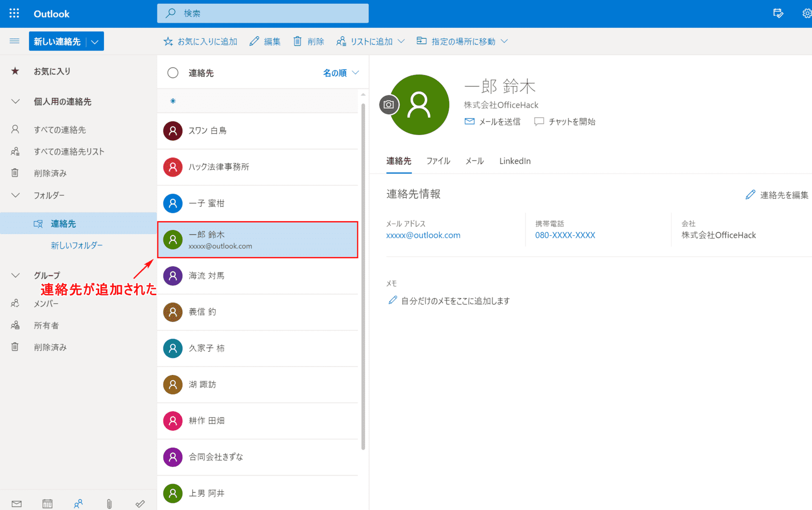812x510 pixels.
Task: Switch to メール tab
Action: pyautogui.click(x=474, y=161)
